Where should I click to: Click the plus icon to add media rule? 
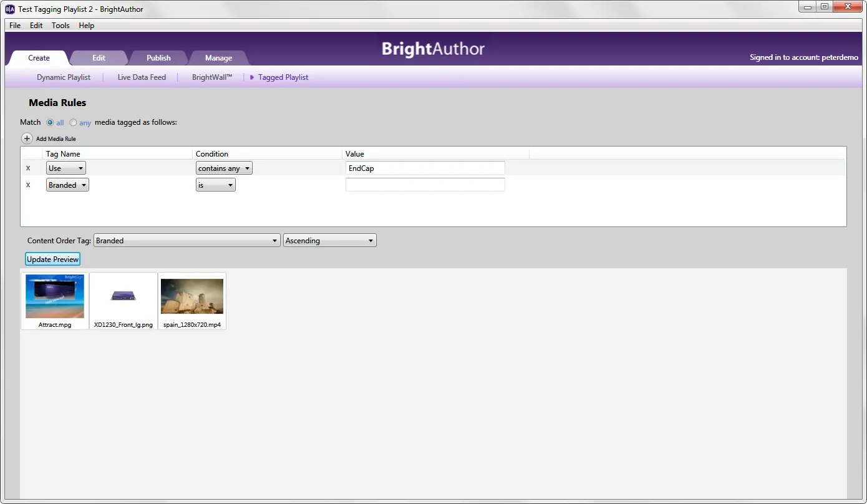click(x=27, y=138)
